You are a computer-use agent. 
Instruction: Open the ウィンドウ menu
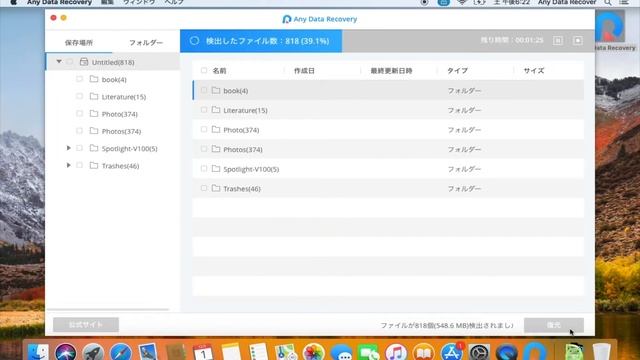(x=139, y=3)
